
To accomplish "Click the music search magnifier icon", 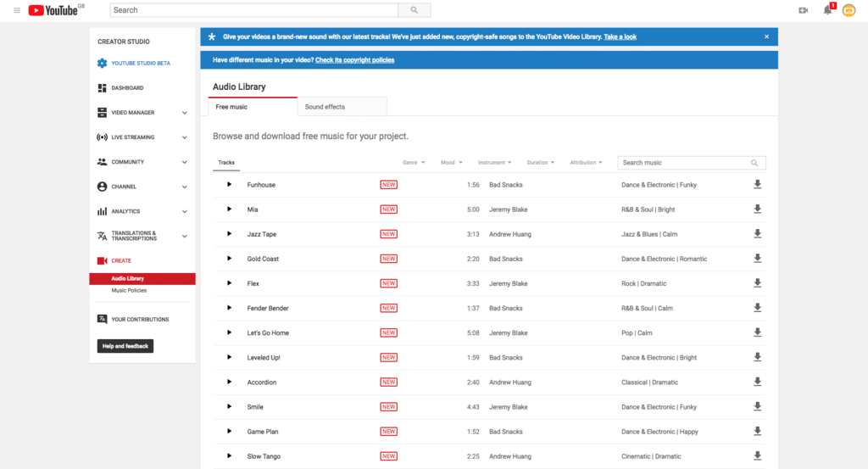I will coord(754,163).
